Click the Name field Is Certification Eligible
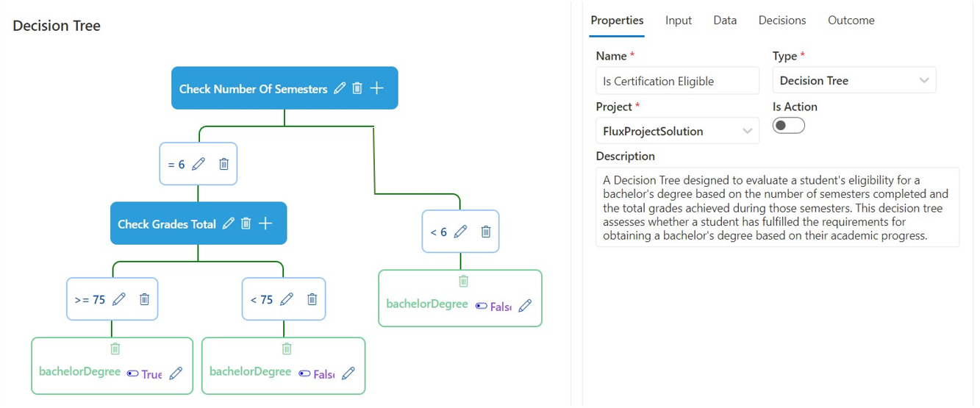The image size is (980, 408). point(676,81)
